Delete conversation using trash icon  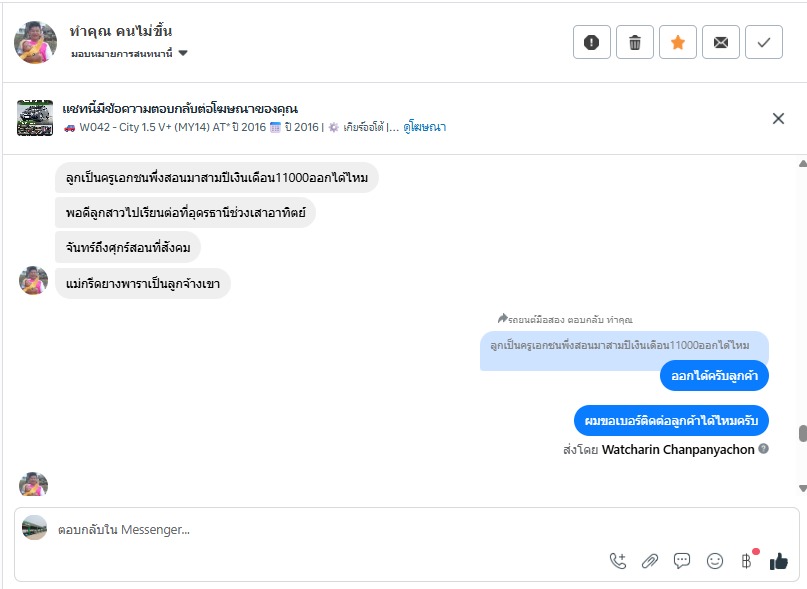coord(635,42)
